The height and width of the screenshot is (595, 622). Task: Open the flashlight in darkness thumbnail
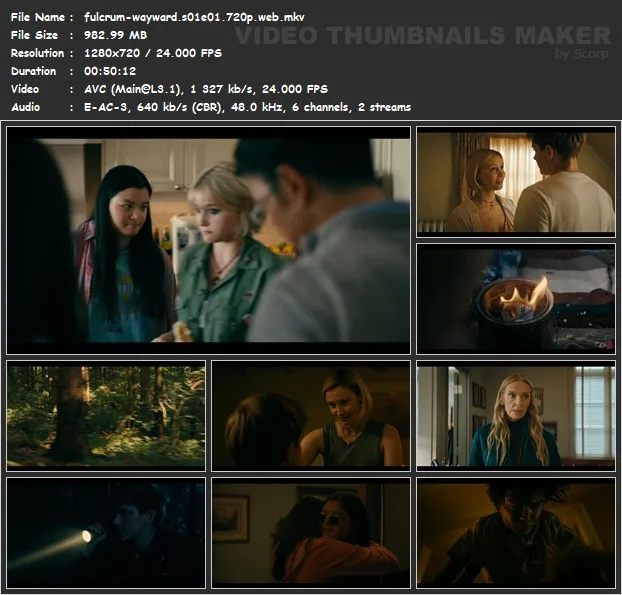[x=106, y=531]
